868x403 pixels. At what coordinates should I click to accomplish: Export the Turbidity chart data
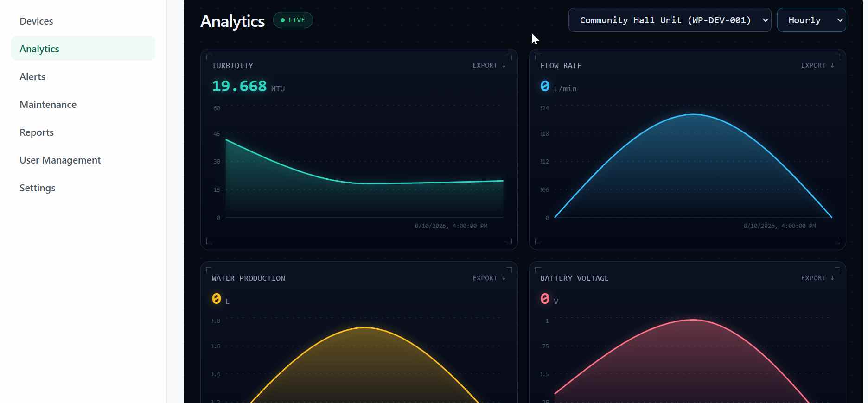pos(489,65)
